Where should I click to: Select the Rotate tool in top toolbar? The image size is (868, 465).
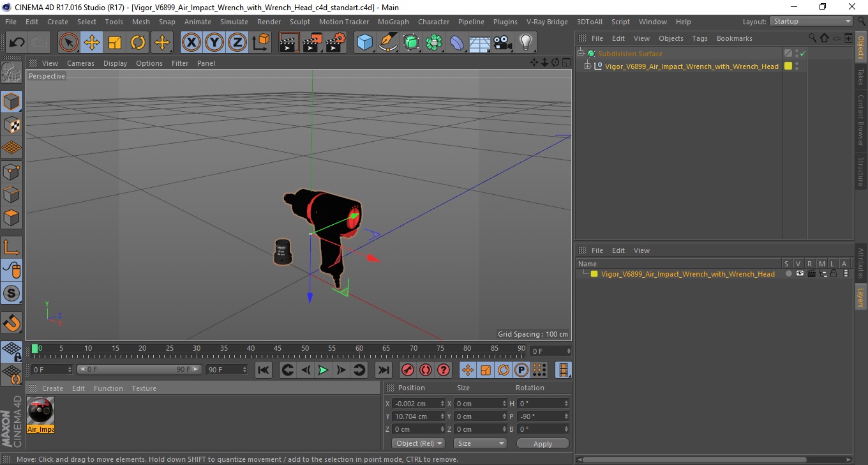click(138, 43)
